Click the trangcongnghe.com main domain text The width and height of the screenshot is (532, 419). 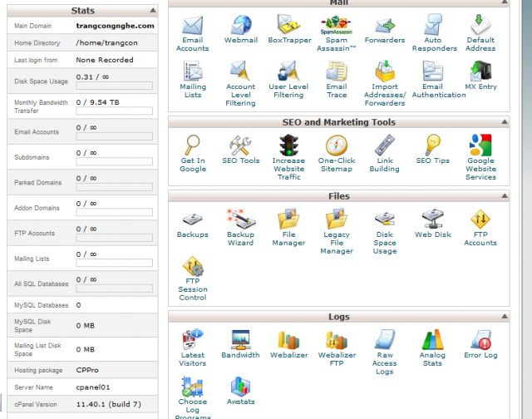(x=115, y=26)
